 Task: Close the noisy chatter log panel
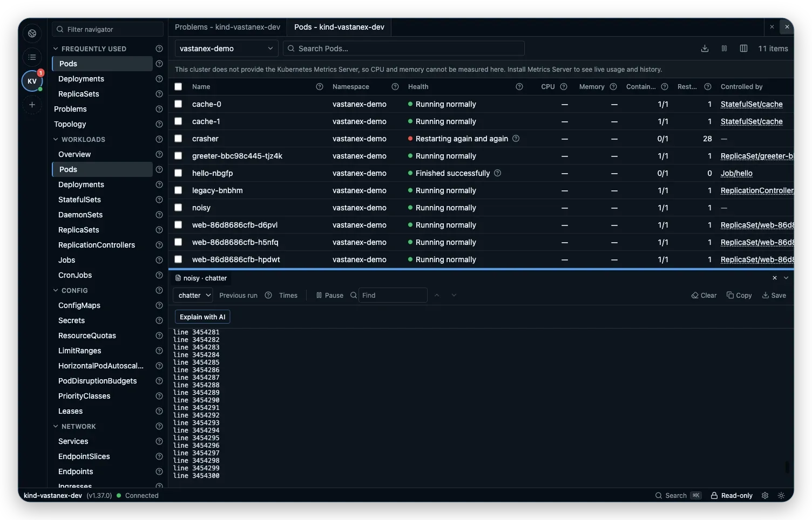coord(775,278)
